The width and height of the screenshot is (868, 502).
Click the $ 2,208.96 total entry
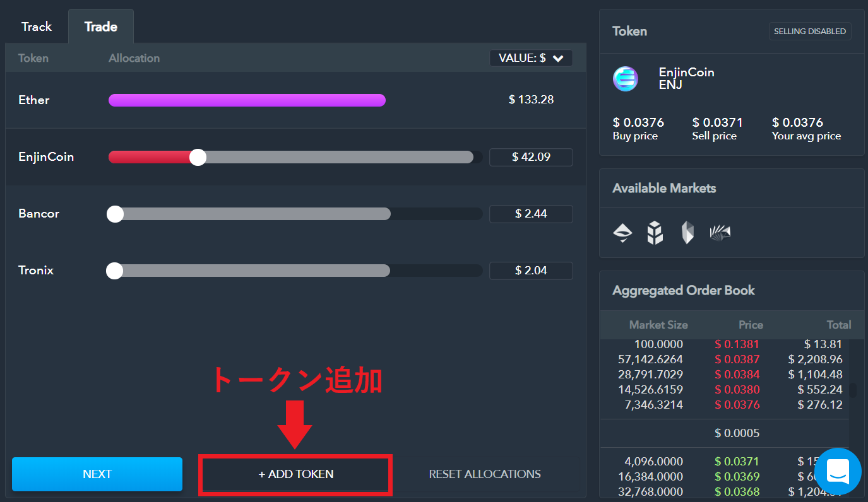click(816, 359)
